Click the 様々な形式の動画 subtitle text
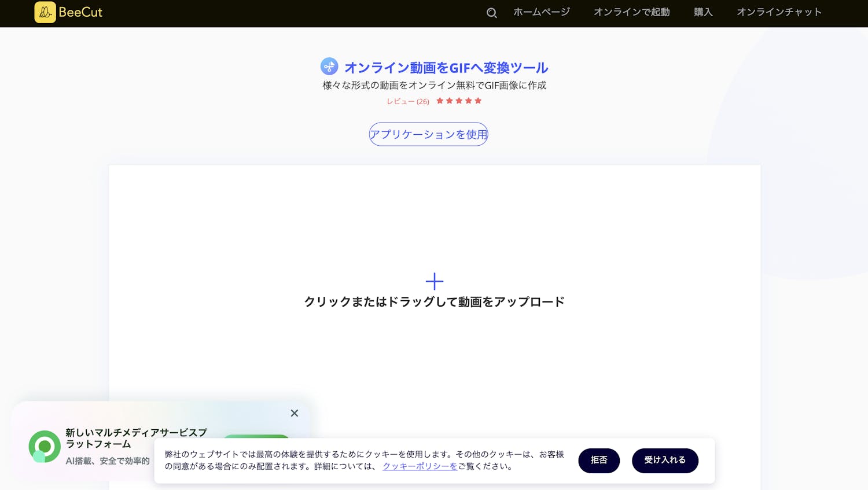 (x=435, y=86)
